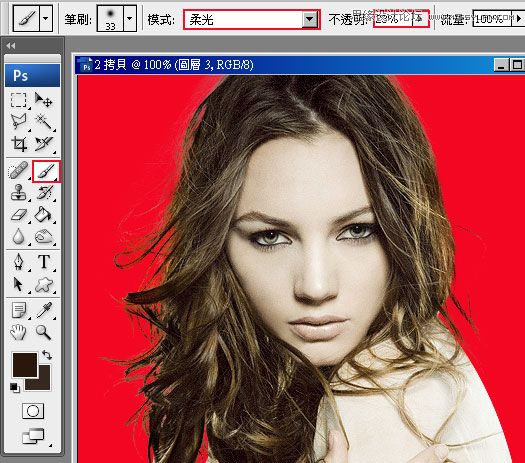Select the Clone Stamp tool

coord(18,192)
